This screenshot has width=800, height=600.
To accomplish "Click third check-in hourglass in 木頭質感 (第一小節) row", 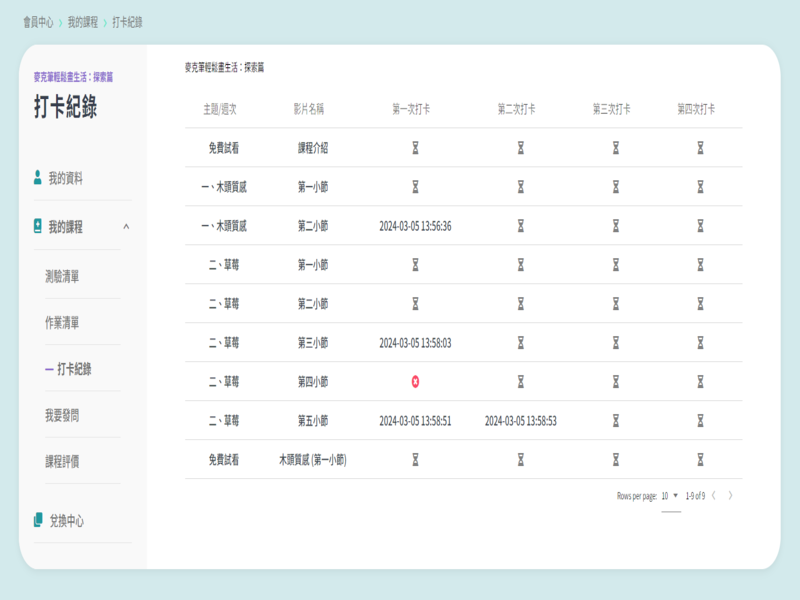I will coord(616,460).
